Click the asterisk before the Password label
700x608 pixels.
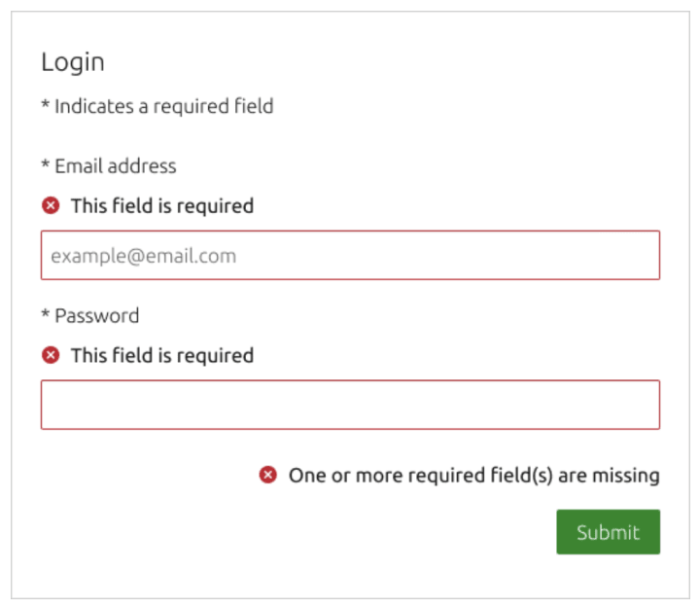pos(45,315)
